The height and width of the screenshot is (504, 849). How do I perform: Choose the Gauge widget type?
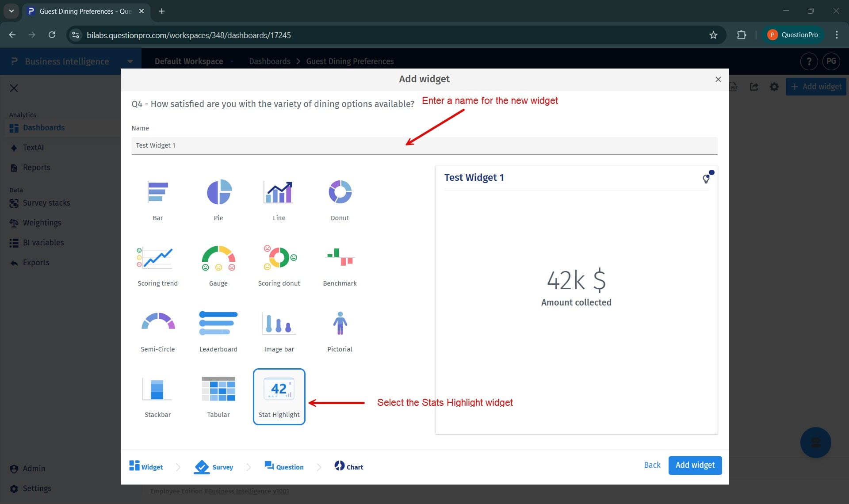pyautogui.click(x=218, y=264)
